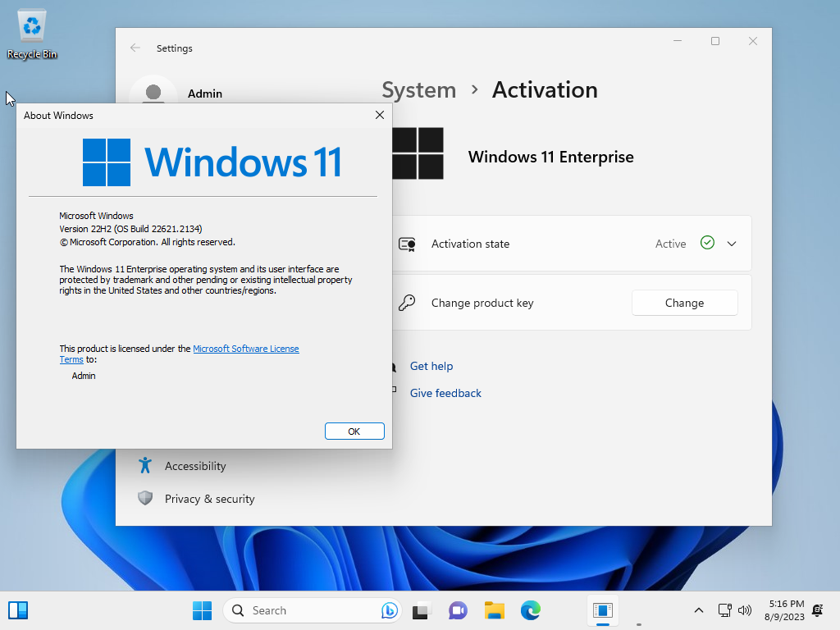Select Privacy & security in Settings sidebar

[209, 499]
